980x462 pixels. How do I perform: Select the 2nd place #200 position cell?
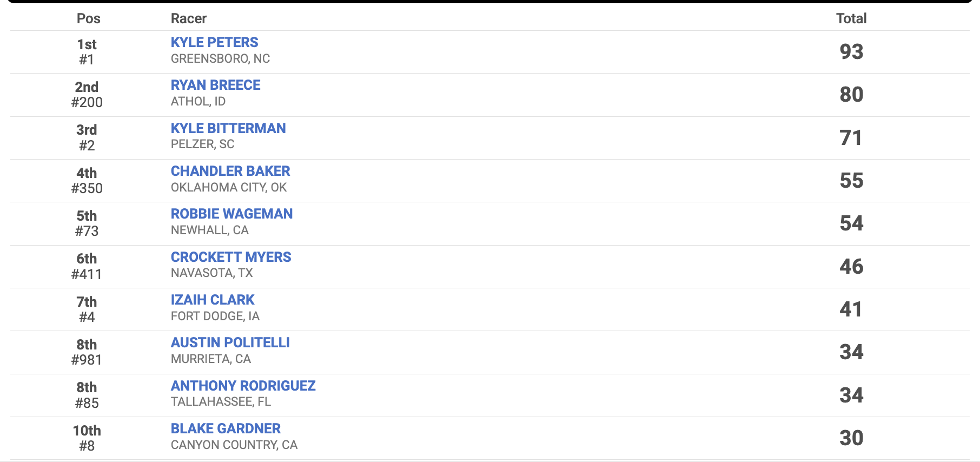(87, 95)
